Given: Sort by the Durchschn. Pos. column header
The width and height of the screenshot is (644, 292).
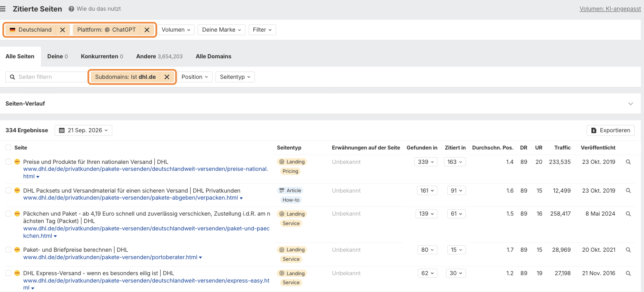Looking at the screenshot, I should click(493, 147).
